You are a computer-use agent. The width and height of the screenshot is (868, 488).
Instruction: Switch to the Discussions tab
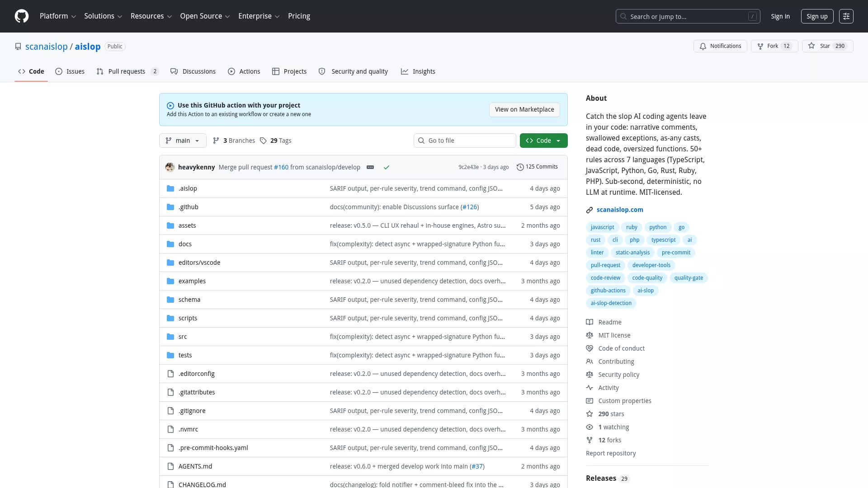193,71
